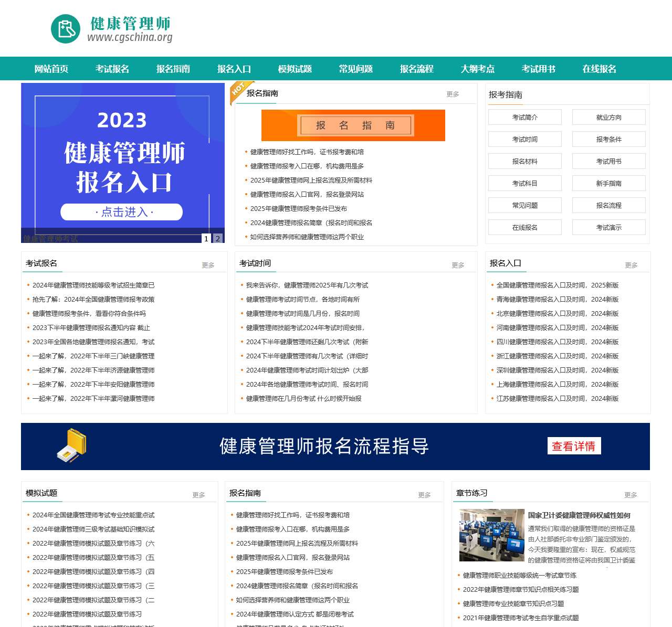The height and width of the screenshot is (627, 672).
Task: Open 考试演示 from the 报考指南 panel
Action: pos(609,227)
